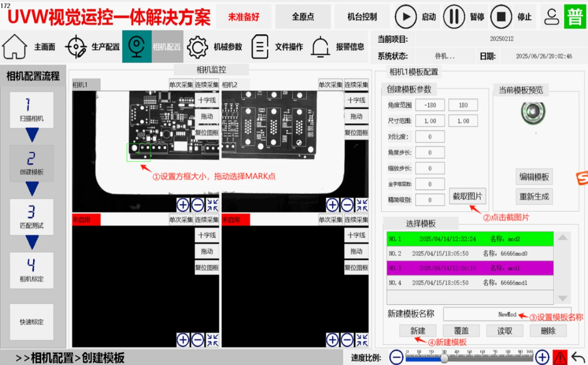Click the Pause (暂停) icon
588x365 pixels.
point(454,17)
